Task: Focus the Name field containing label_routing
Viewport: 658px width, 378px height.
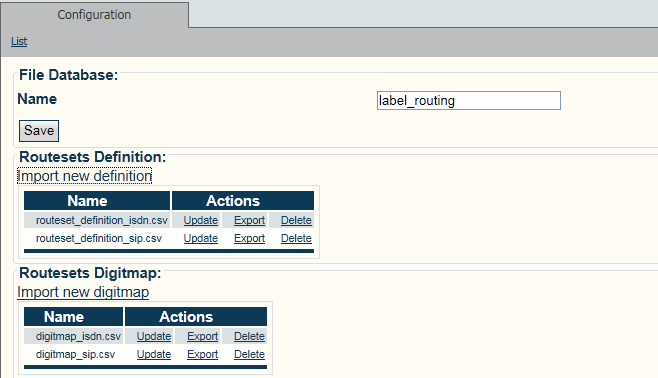Action: (x=469, y=101)
